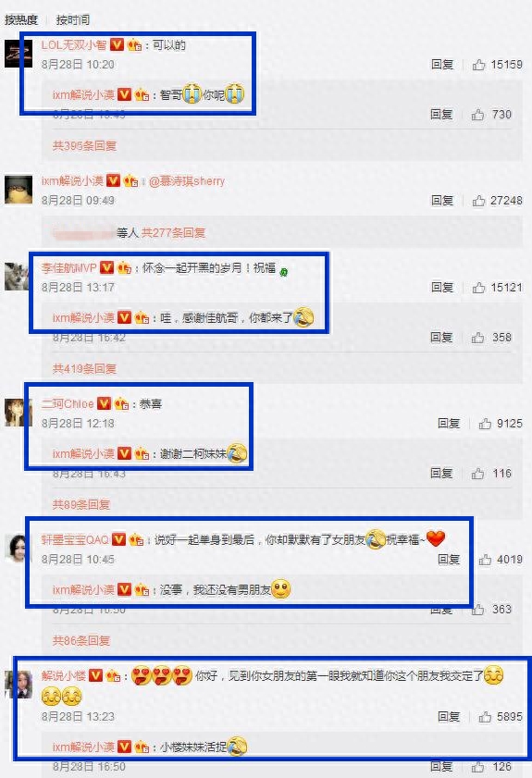Viewport: 532px width, 778px height.
Task: Click thumbs-up on the 27248-likes comment
Action: (478, 201)
